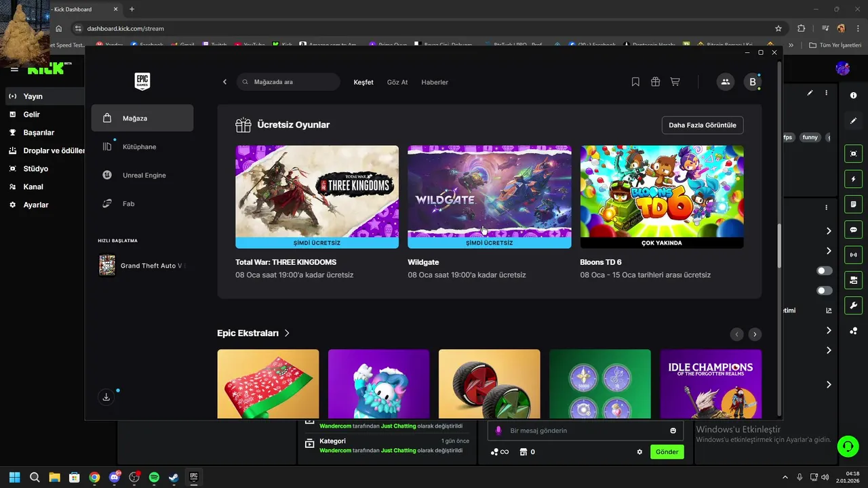Show hidden system tray icons chevron
Image resolution: width=868 pixels, height=488 pixels.
[x=785, y=477]
